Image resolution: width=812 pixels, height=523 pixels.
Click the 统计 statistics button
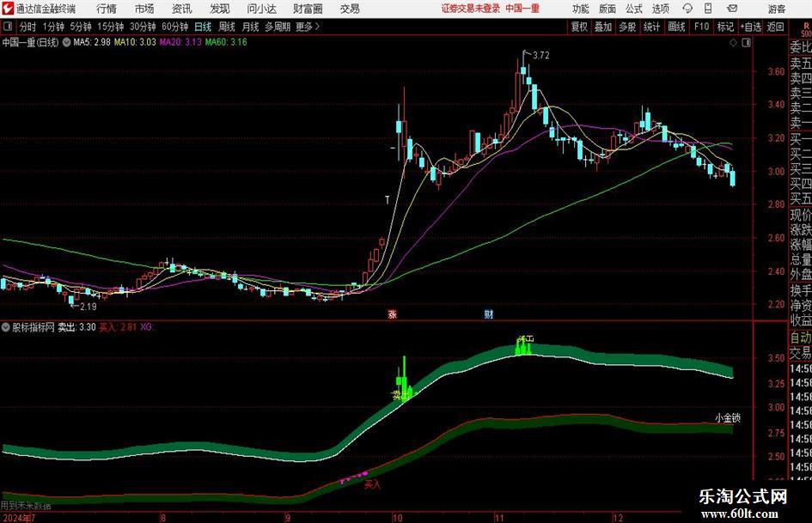tap(651, 27)
